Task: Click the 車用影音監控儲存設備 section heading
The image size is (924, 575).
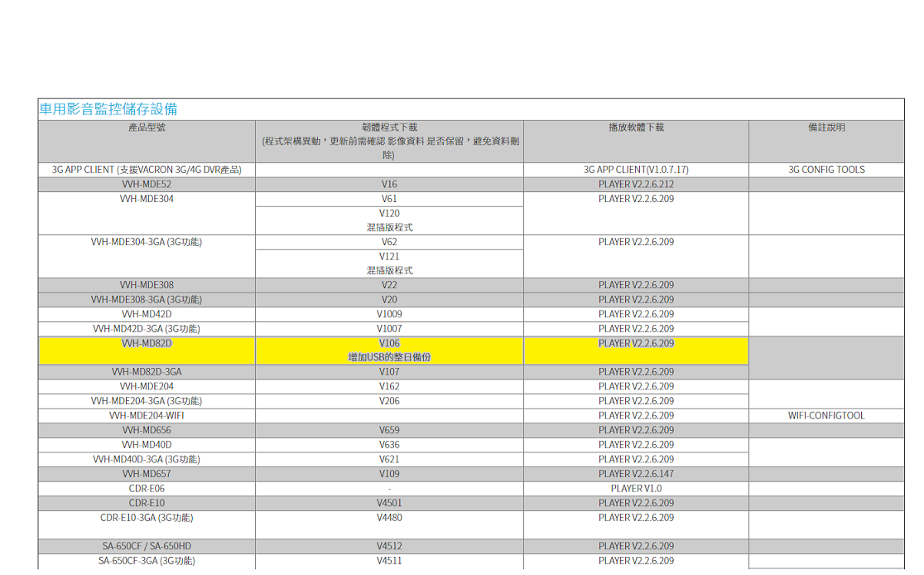Action: click(x=108, y=109)
